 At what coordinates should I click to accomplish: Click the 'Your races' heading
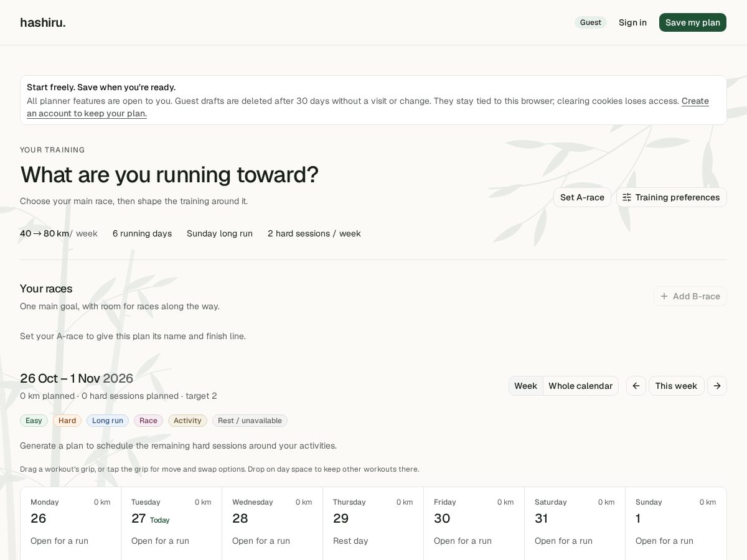(x=46, y=289)
